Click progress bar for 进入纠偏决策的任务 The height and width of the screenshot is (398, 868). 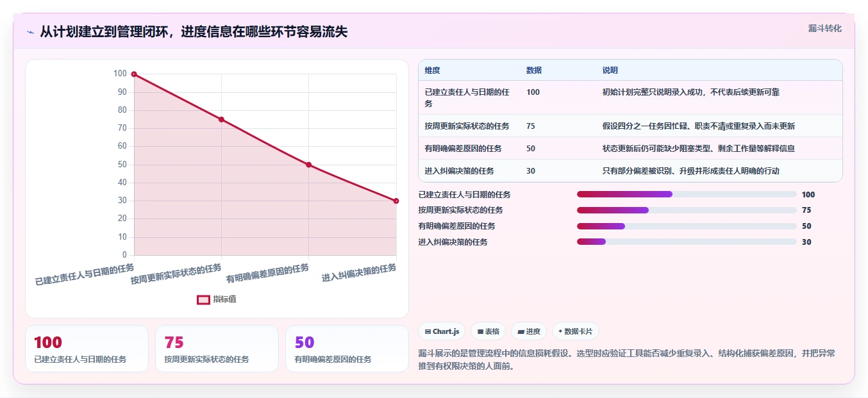click(x=687, y=242)
